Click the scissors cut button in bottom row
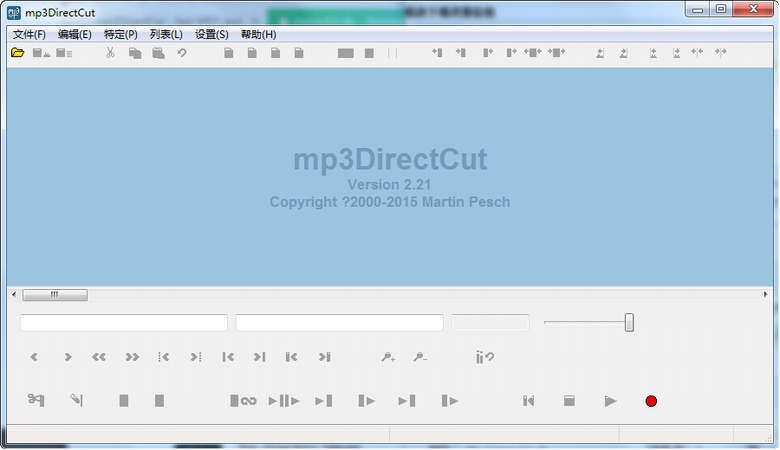 coord(36,400)
